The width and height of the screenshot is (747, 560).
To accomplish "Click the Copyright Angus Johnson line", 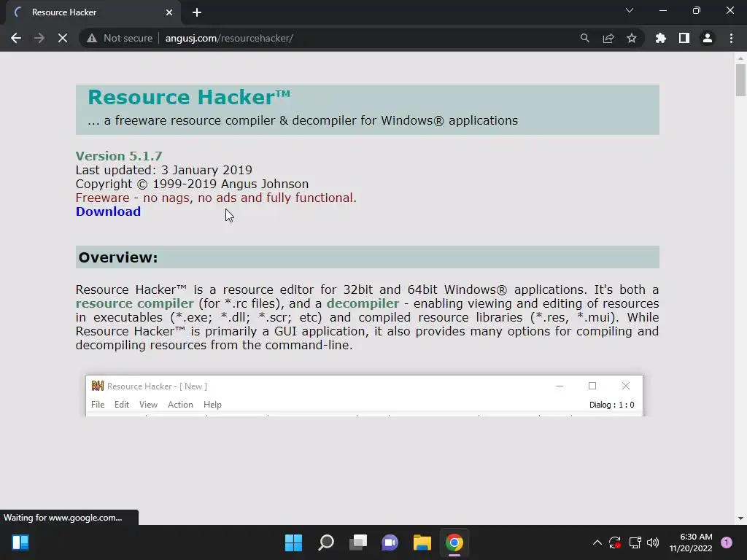I will tap(192, 184).
